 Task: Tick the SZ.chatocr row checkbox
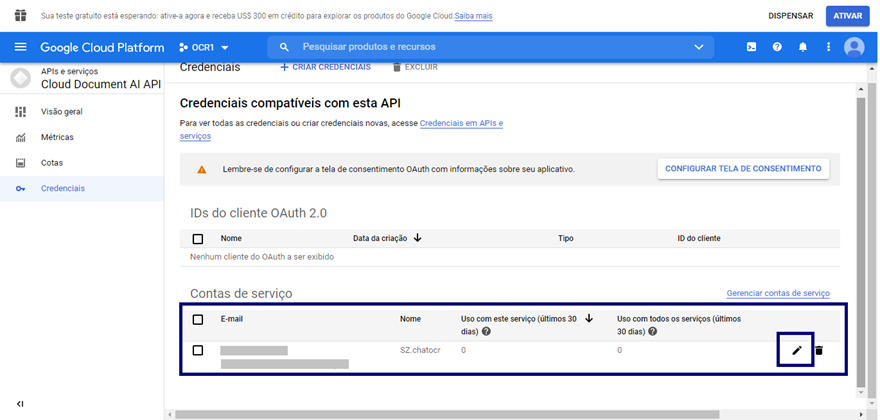[x=198, y=350]
